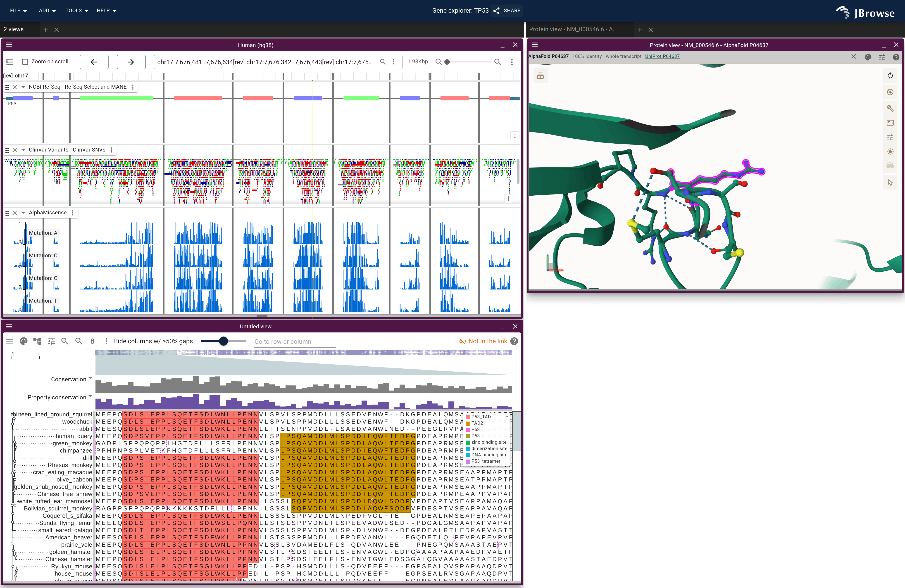Open the Conservation track dropdown
905x588 pixels.
pos(90,379)
